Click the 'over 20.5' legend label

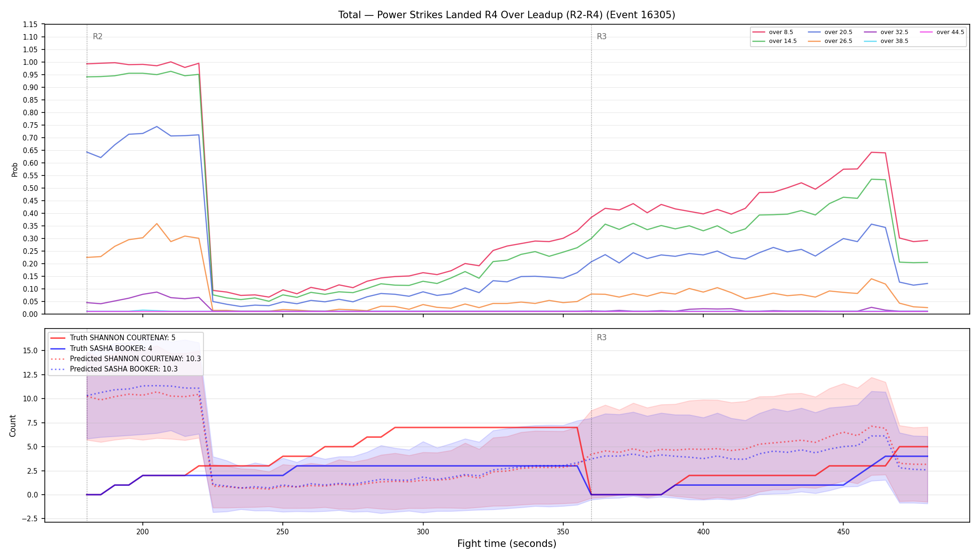point(838,32)
